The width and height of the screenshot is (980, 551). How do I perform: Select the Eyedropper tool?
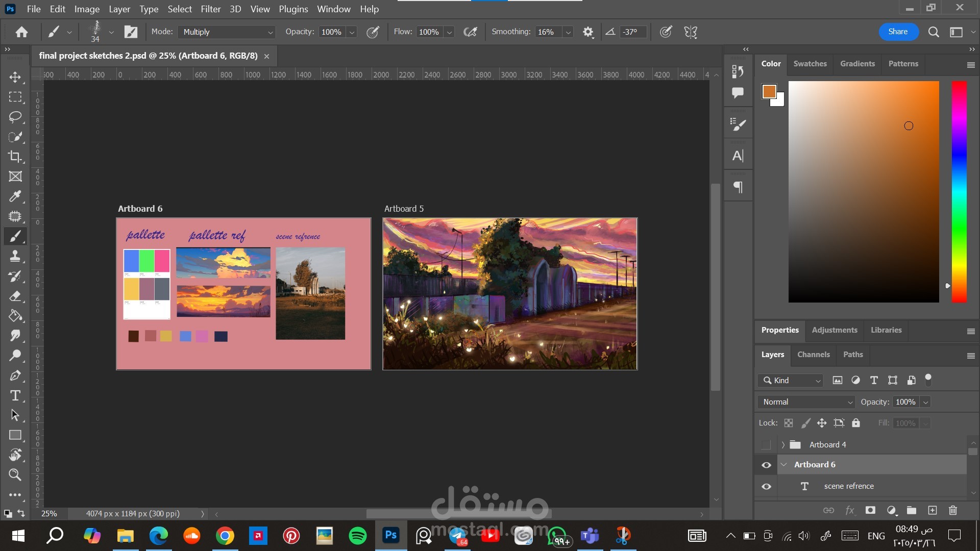click(x=15, y=196)
